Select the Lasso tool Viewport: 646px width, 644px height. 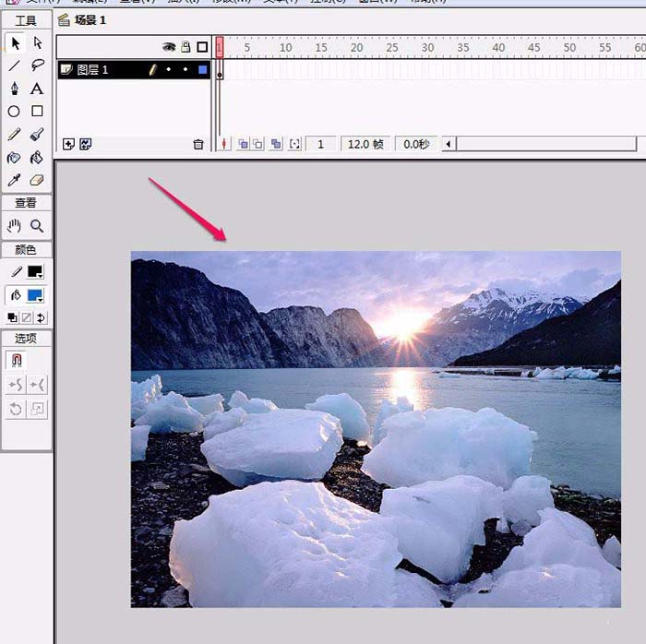coord(38,66)
